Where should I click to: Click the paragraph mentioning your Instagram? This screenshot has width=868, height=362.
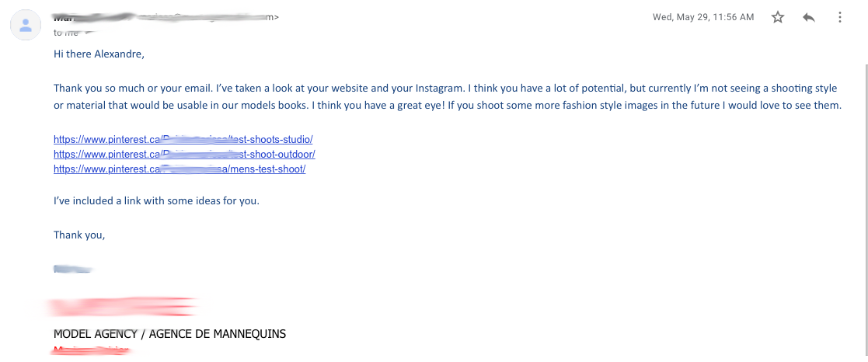(448, 97)
